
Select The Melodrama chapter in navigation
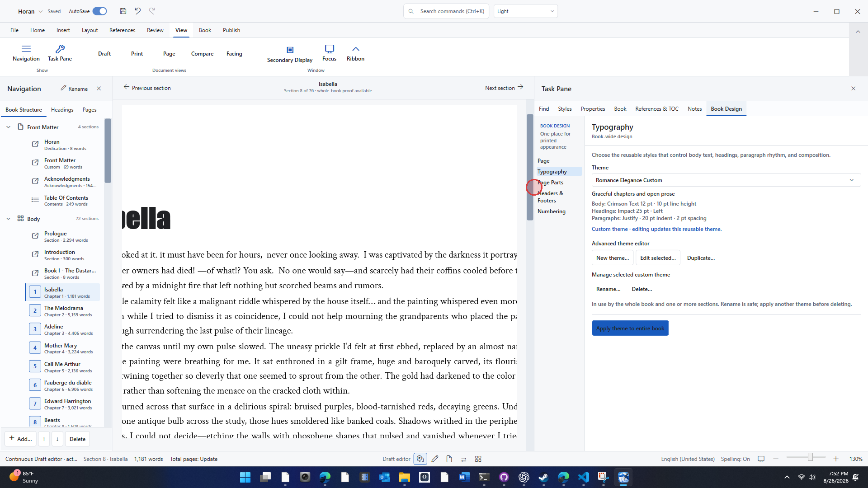tap(63, 311)
